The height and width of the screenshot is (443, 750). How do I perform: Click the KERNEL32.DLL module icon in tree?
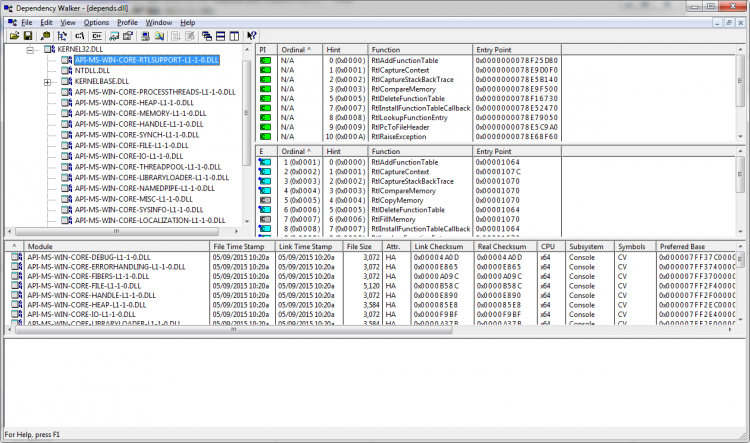(49, 49)
